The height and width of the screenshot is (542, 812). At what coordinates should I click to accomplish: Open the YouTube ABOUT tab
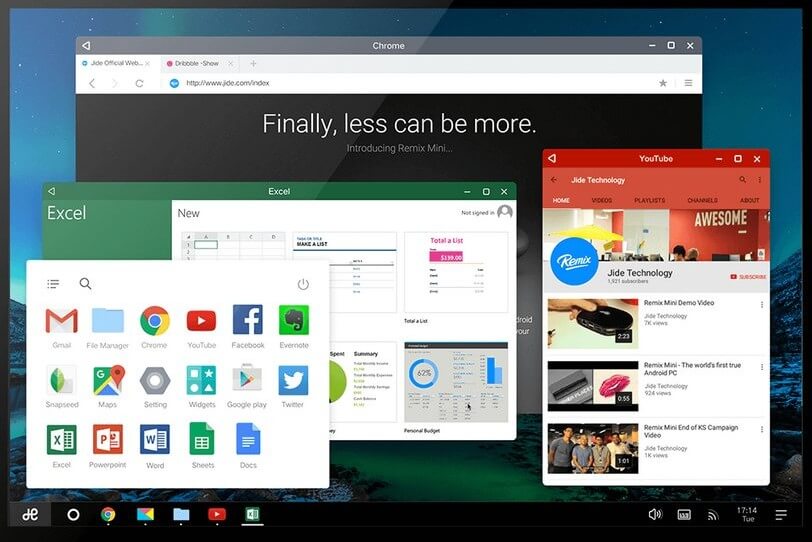tap(749, 200)
